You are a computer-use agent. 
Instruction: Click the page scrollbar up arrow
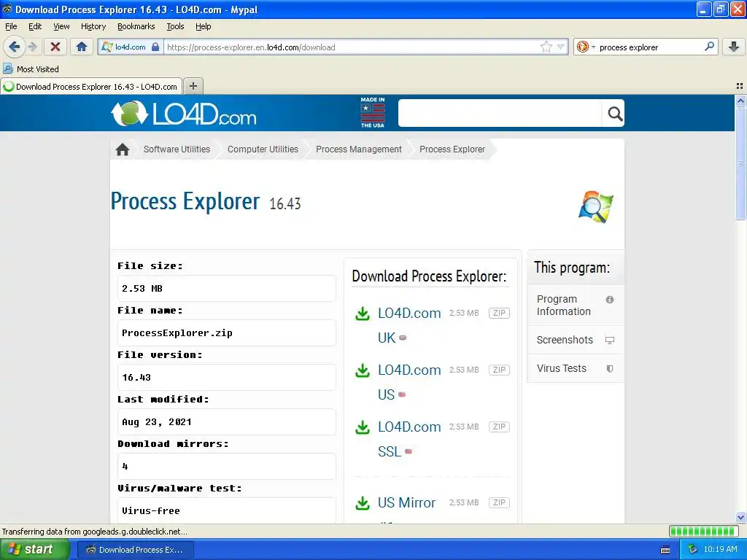point(740,101)
